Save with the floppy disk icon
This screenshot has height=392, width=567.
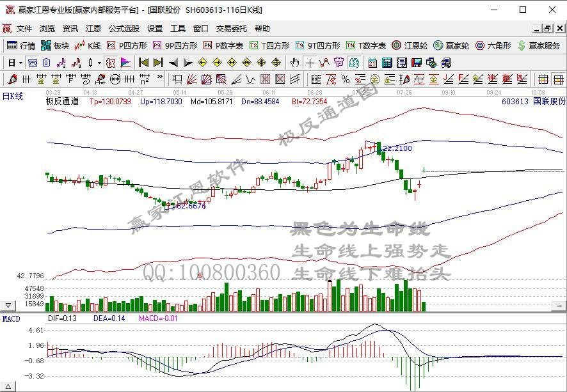pyautogui.click(x=416, y=63)
